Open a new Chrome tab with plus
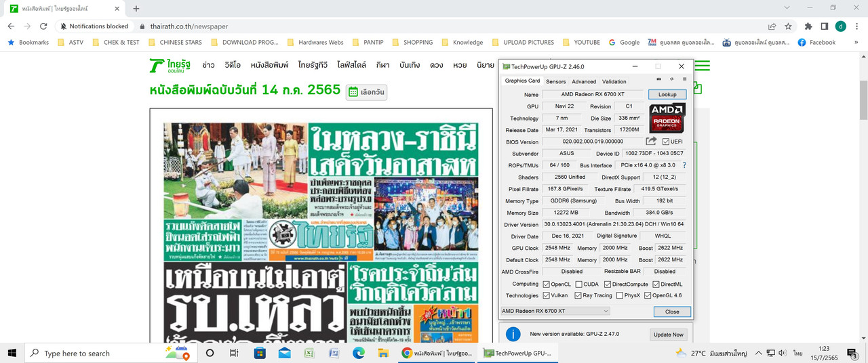 [136, 8]
